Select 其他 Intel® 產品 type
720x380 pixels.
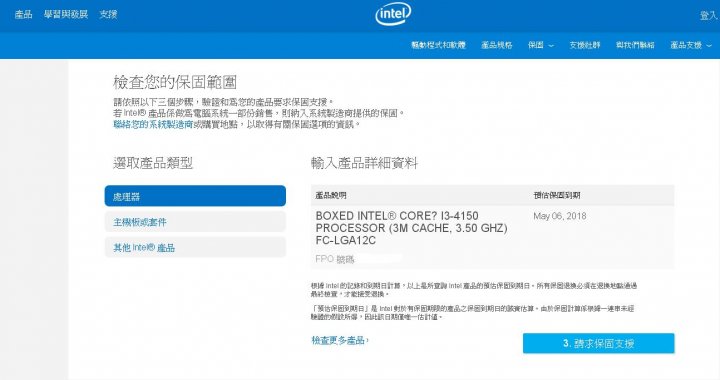click(195, 247)
